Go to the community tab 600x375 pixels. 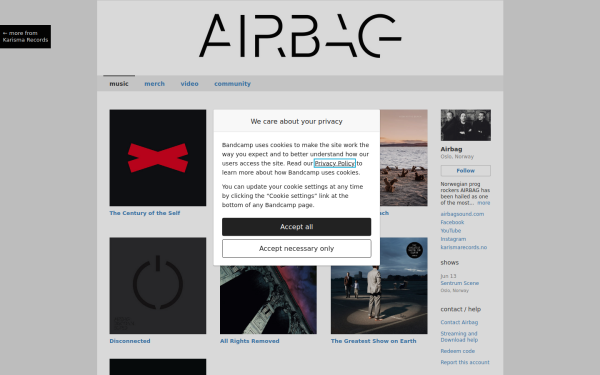[232, 83]
